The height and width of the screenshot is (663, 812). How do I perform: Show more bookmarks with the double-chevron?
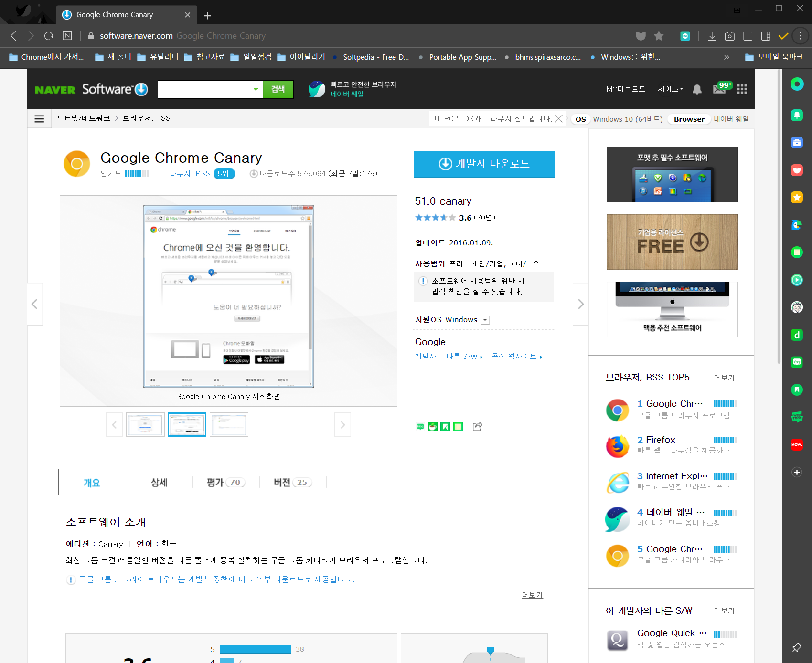(727, 57)
